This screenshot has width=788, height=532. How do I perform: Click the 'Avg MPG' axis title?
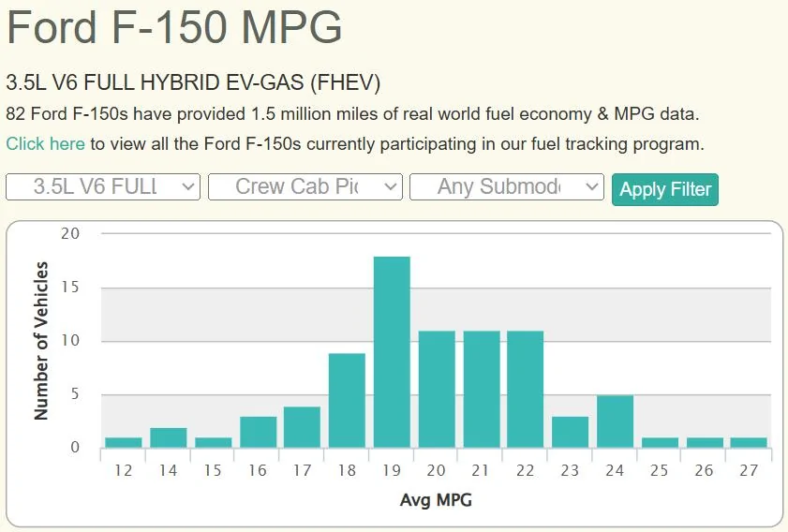pos(436,500)
